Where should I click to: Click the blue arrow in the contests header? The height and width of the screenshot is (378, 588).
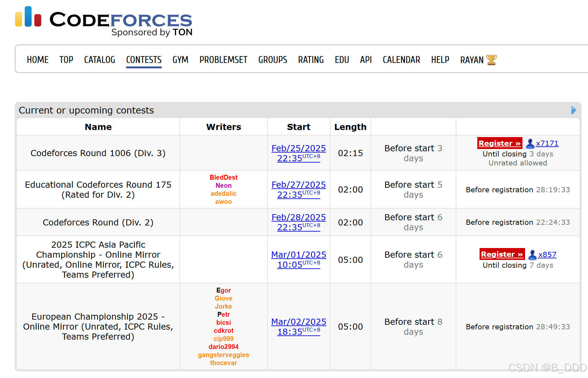click(573, 110)
